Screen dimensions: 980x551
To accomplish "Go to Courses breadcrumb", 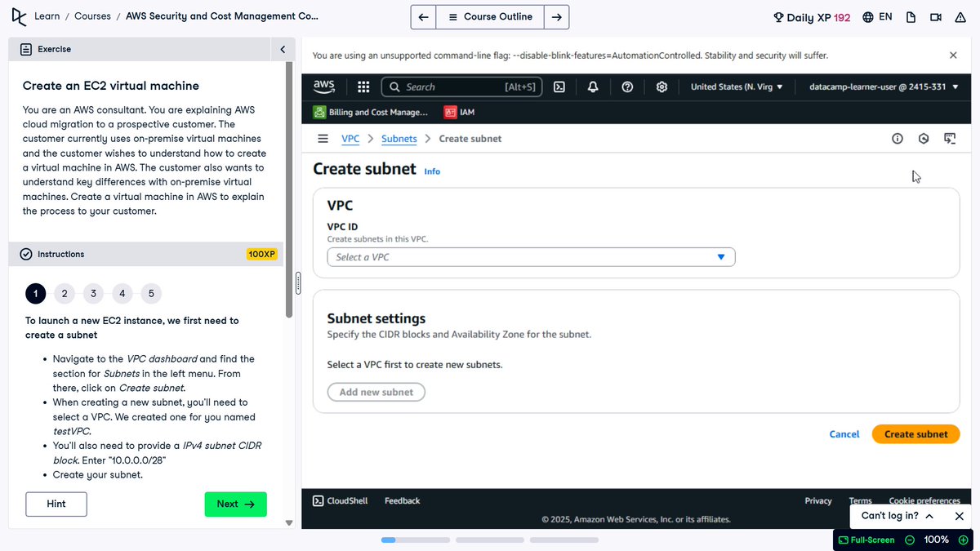I will 93,16.
